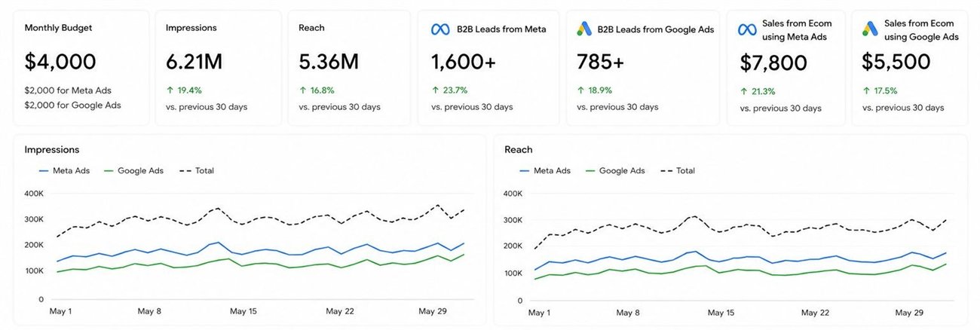Viewport: 980px width, 330px height.
Task: Click the 100K axis label in the Impressions chart
Action: 34,270
